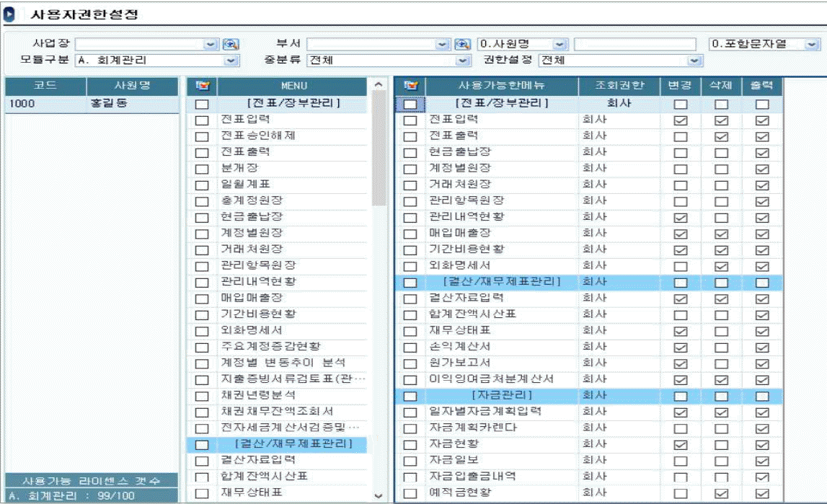Click the MENU list scrollbar down arrow
This screenshot has height=504, width=827.
click(x=379, y=495)
